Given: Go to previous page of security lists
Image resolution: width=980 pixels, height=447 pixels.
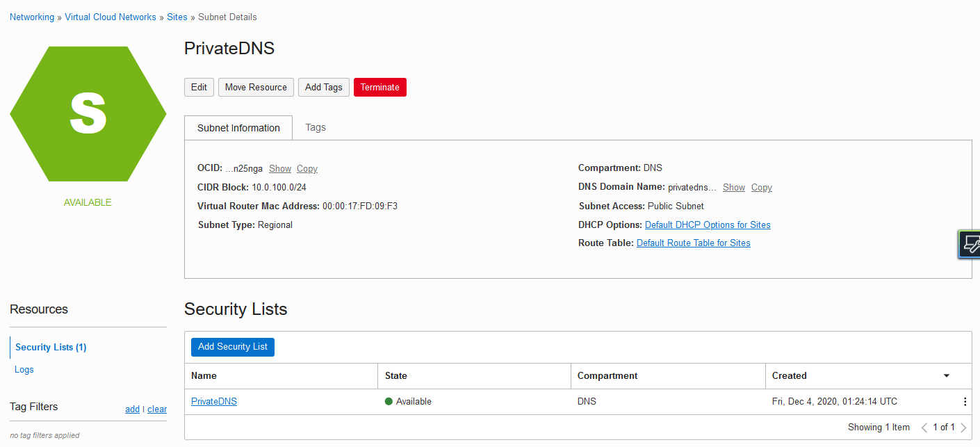Looking at the screenshot, I should tap(924, 428).
